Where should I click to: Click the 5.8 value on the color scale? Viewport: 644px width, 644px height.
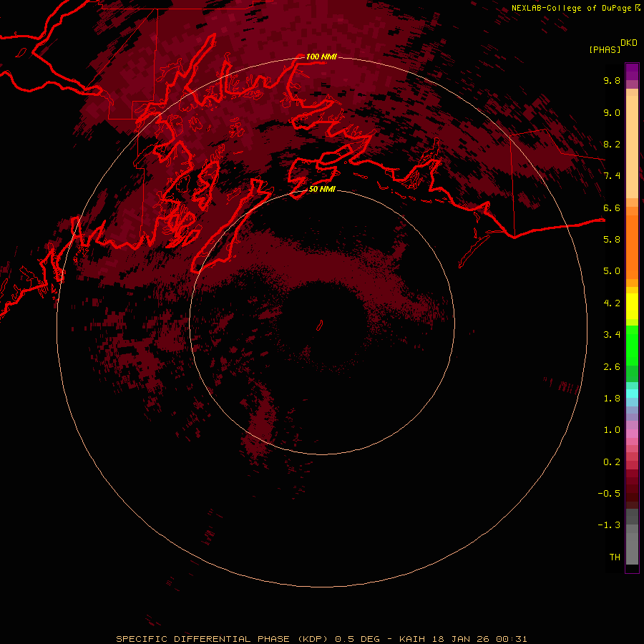(x=612, y=240)
